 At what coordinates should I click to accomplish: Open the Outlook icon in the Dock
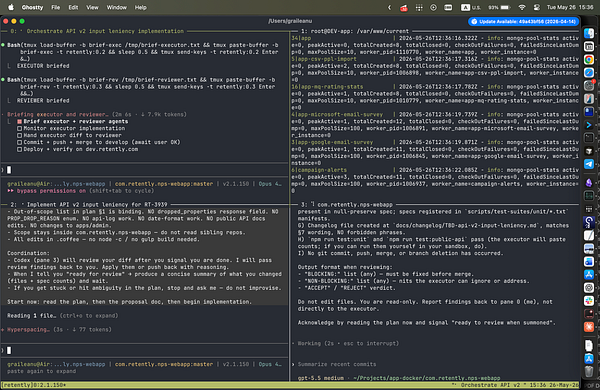point(589,261)
